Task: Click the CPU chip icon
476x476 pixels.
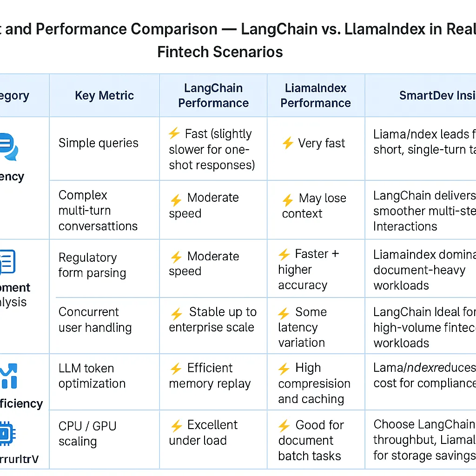Action: click(x=6, y=434)
